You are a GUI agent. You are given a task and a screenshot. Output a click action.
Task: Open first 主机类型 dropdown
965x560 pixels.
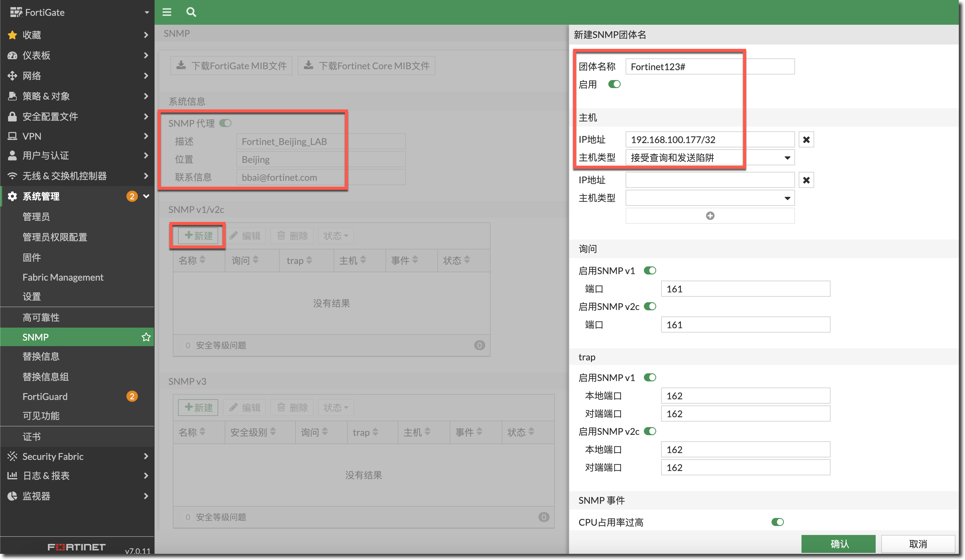click(710, 158)
